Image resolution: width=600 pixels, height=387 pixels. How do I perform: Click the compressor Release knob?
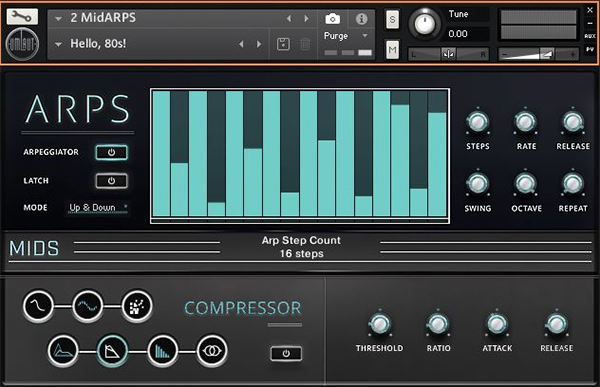556,324
